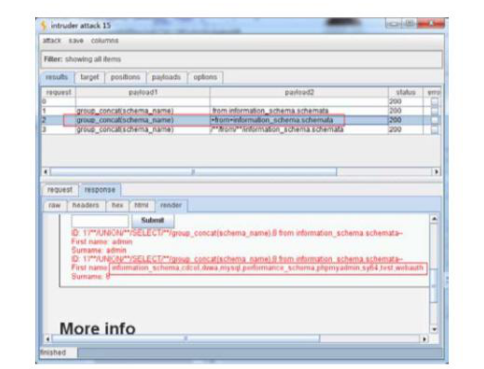Open the options tab
Viewport: 484px width, 369px height.
coord(205,77)
